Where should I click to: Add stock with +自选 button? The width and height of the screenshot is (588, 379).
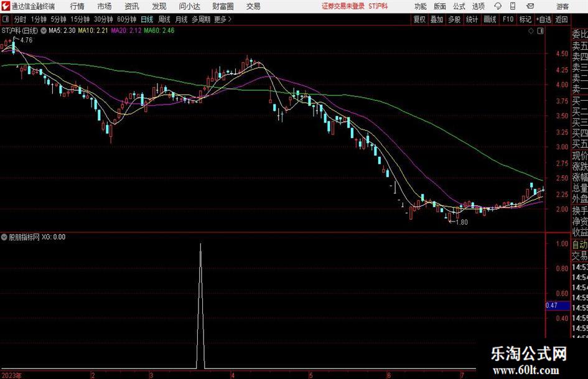544,19
